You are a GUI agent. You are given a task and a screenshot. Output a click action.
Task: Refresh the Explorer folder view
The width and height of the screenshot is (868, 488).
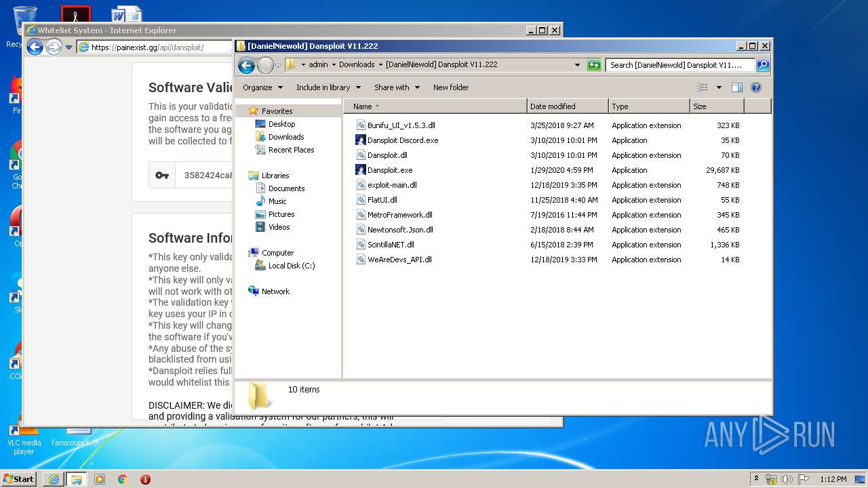pyautogui.click(x=594, y=65)
